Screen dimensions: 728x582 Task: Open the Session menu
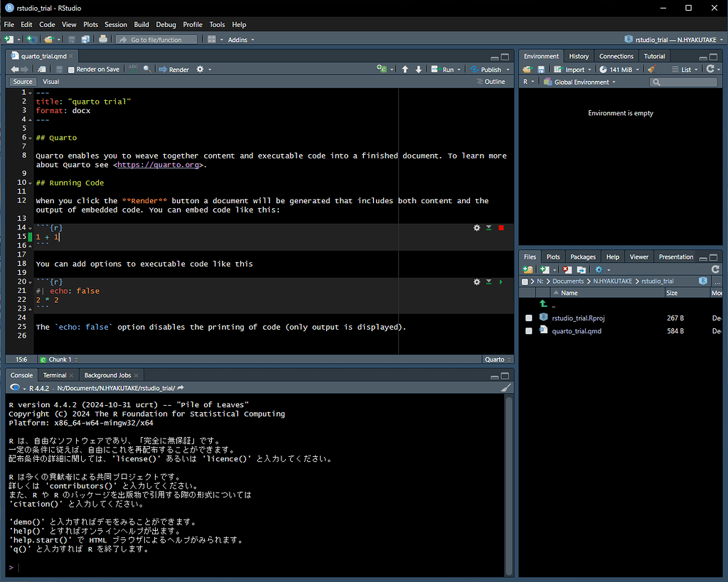[116, 25]
